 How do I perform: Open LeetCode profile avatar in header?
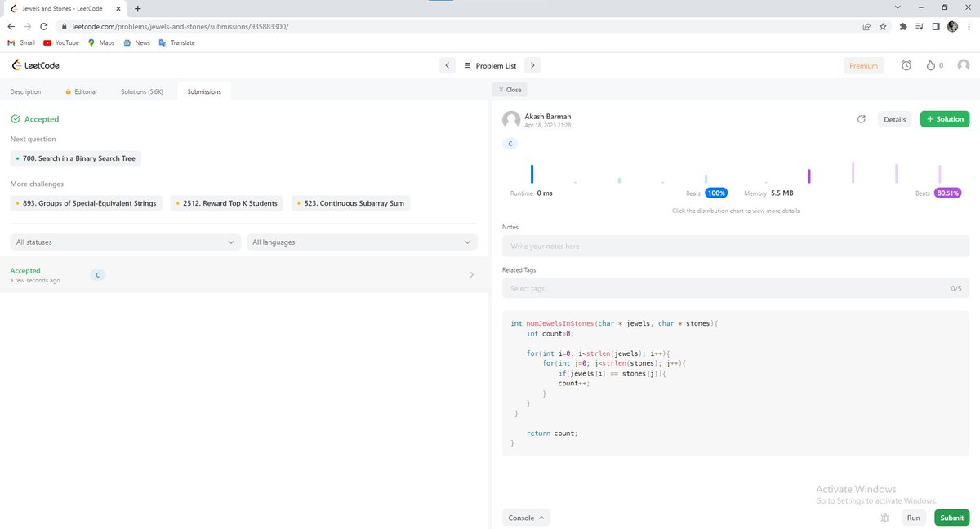click(x=962, y=65)
